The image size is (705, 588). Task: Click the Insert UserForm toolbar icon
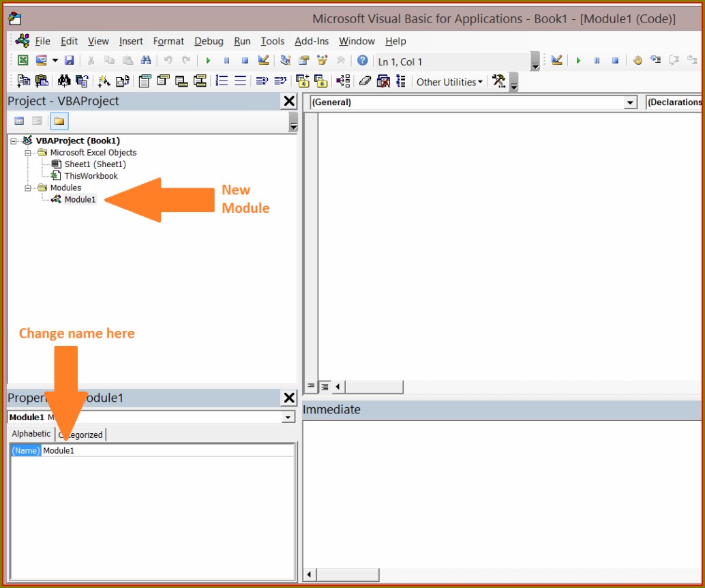(42, 60)
